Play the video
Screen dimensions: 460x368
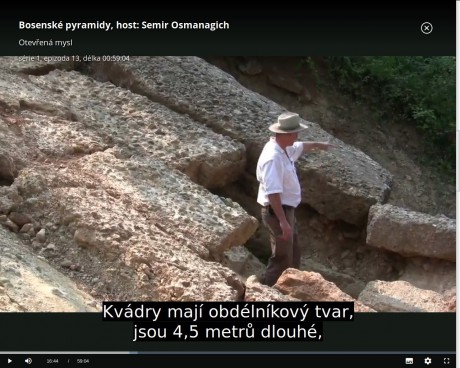click(10, 361)
